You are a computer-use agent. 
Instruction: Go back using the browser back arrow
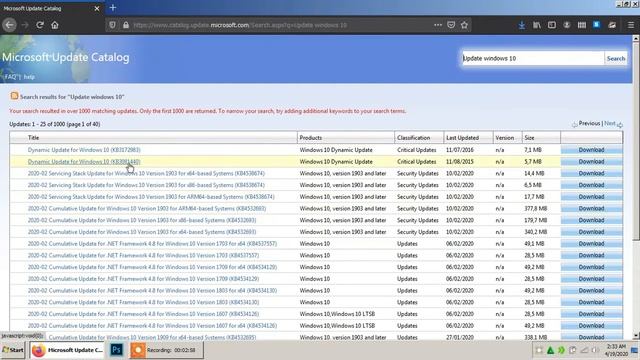pos(9,25)
